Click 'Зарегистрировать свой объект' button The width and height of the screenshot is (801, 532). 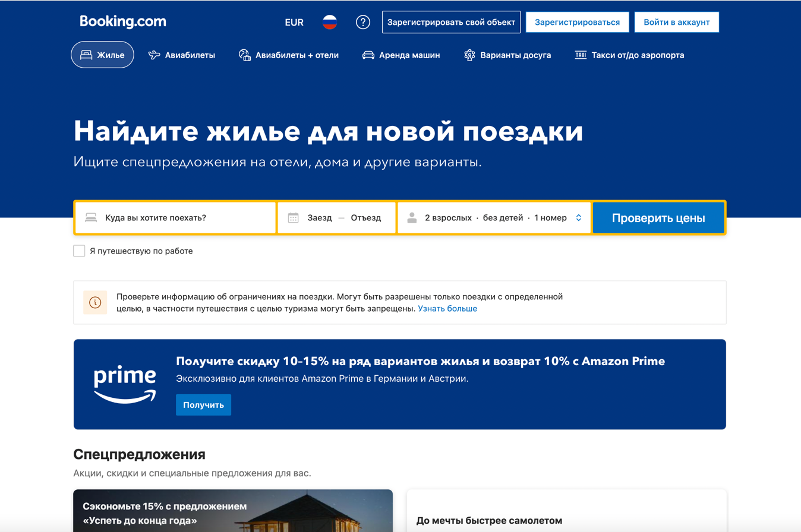click(451, 22)
